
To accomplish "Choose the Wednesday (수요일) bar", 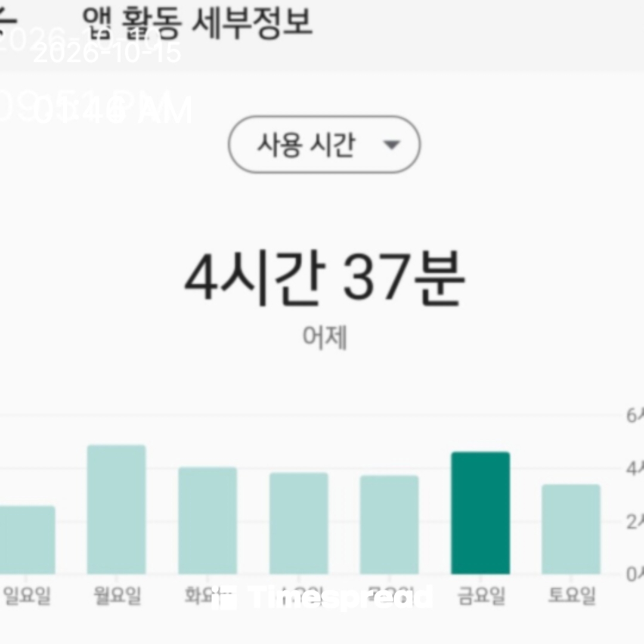I will (299, 524).
